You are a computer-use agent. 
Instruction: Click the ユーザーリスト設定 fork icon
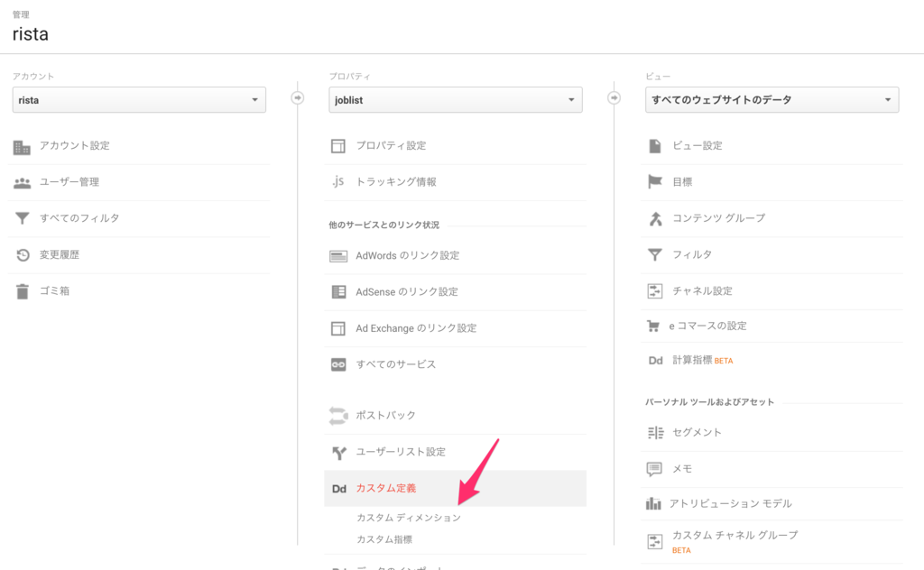339,452
